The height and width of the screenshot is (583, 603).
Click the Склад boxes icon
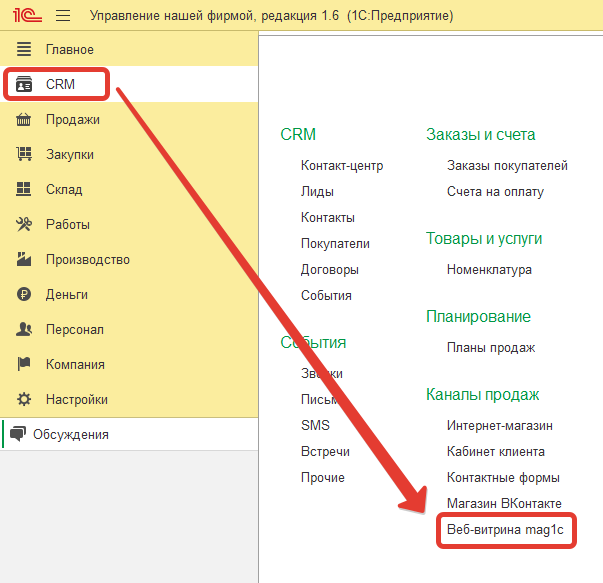pyautogui.click(x=23, y=189)
